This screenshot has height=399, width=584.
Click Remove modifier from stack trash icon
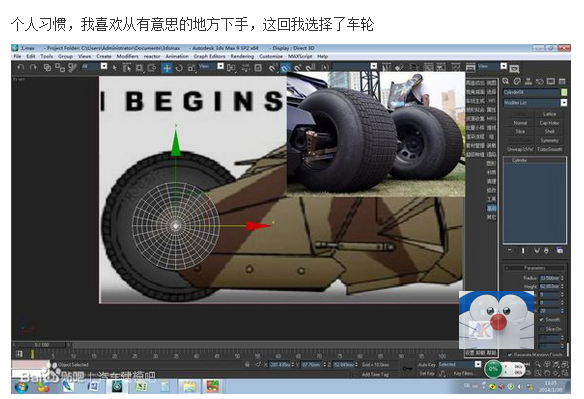pyautogui.click(x=546, y=251)
